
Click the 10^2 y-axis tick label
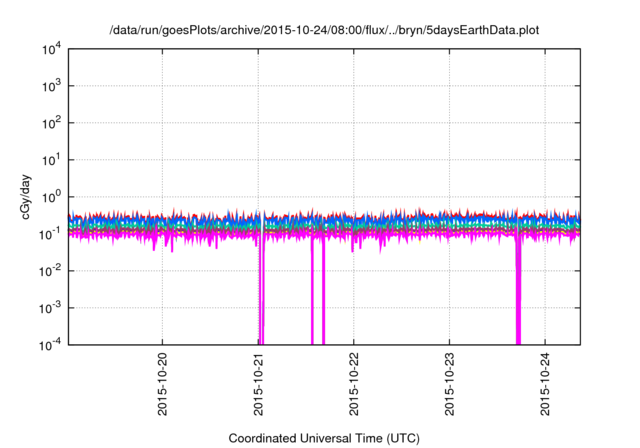(x=52, y=122)
